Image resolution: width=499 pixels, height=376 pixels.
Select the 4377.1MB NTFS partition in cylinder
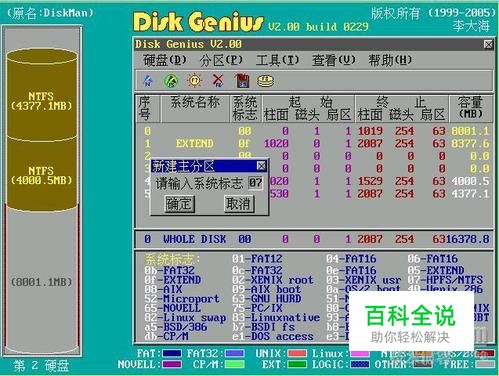[42, 100]
